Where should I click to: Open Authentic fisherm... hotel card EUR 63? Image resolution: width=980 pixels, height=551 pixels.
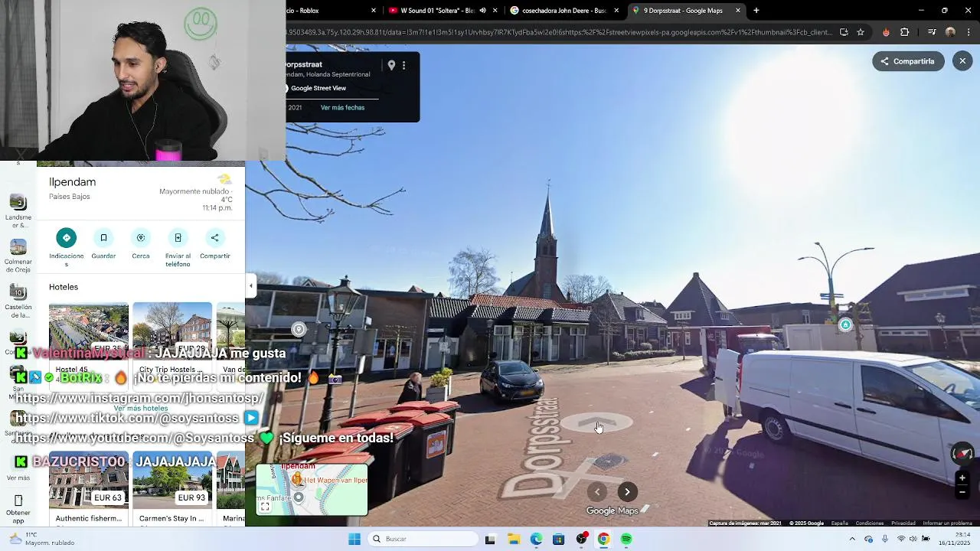click(89, 487)
